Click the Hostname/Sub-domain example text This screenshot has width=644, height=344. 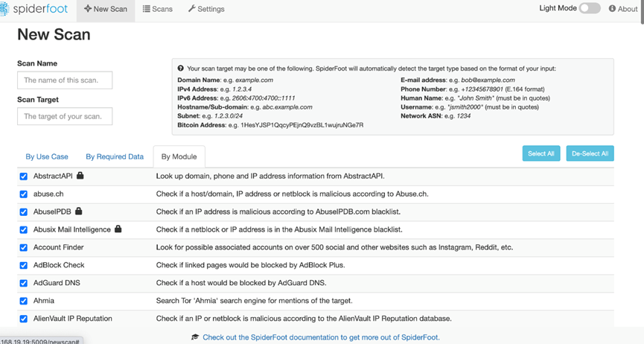[x=245, y=107]
